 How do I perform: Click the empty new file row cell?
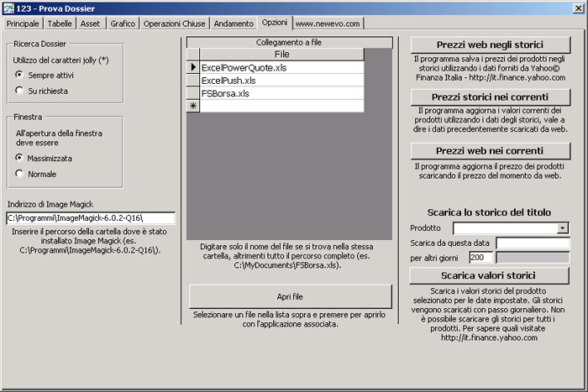[281, 106]
